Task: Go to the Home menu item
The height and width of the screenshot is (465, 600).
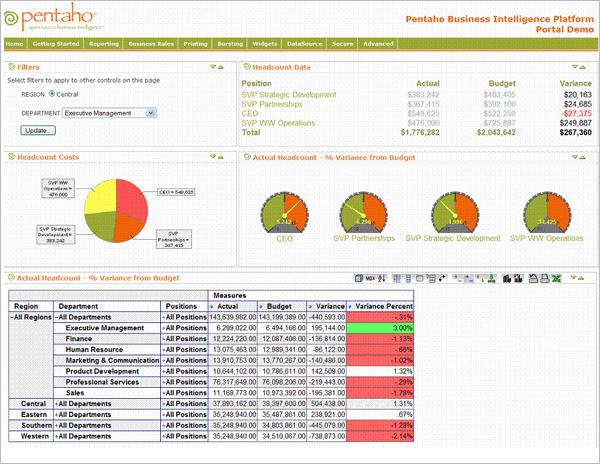Action: [15, 44]
